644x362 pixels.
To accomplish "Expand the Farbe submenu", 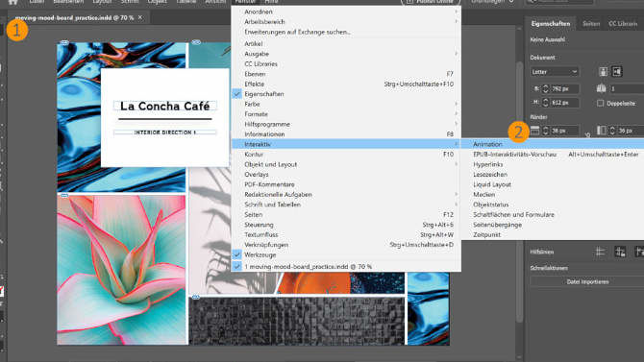I will (x=346, y=105).
